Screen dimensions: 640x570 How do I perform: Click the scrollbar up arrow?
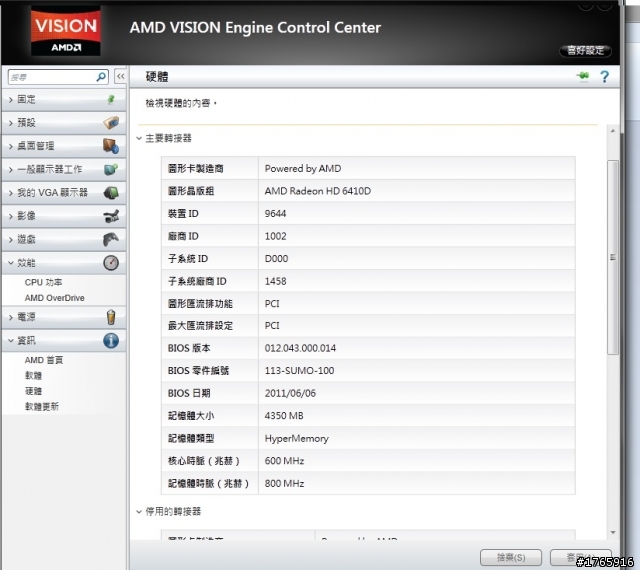pos(613,131)
